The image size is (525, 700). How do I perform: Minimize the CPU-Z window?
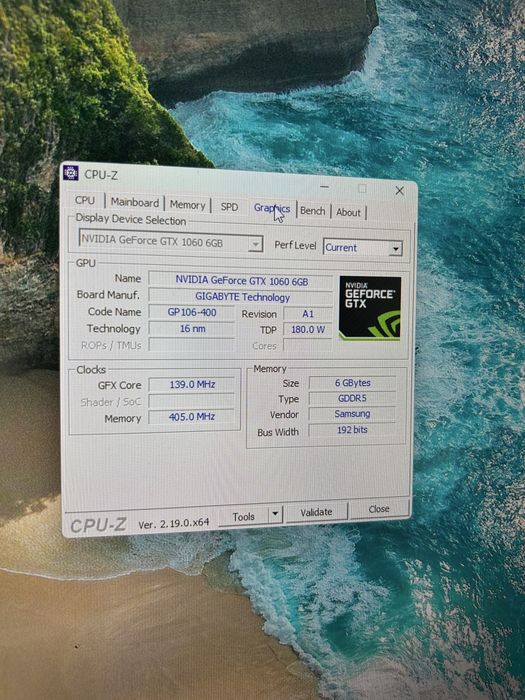coord(325,187)
